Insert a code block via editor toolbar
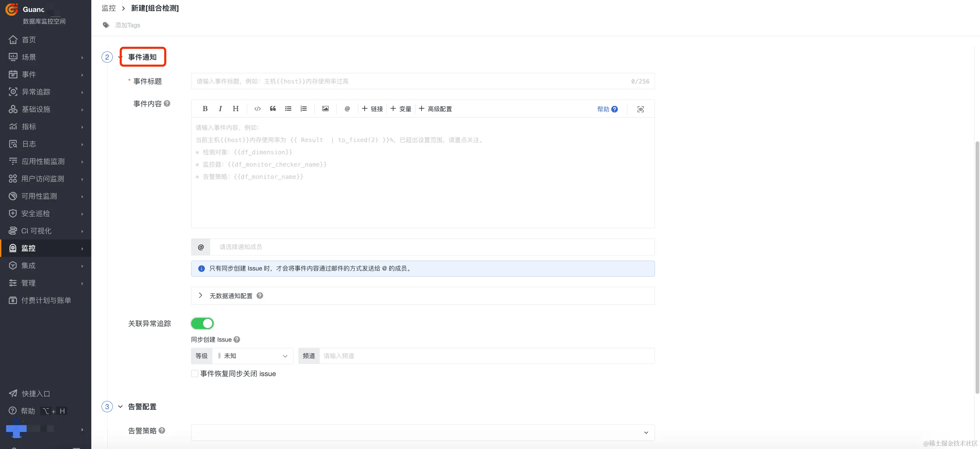This screenshot has height=449, width=980. 258,109
